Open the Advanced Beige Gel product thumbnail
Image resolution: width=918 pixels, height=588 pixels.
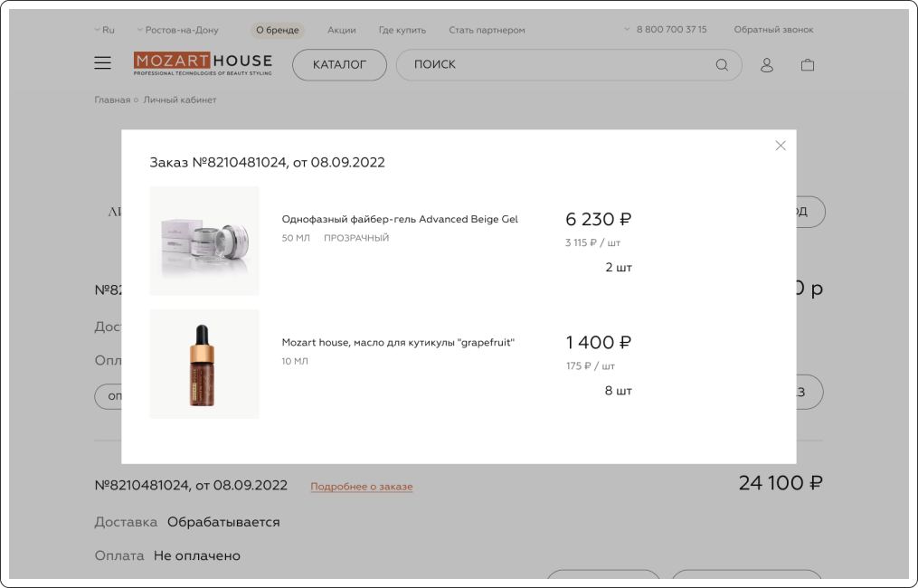[204, 241]
